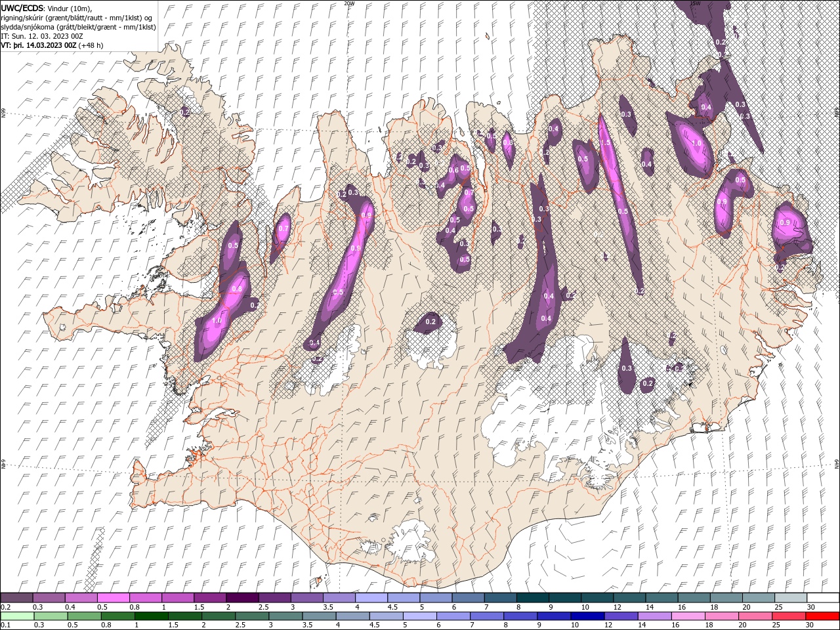Select the 1.5 snowfall value on the map

pyautogui.click(x=605, y=142)
